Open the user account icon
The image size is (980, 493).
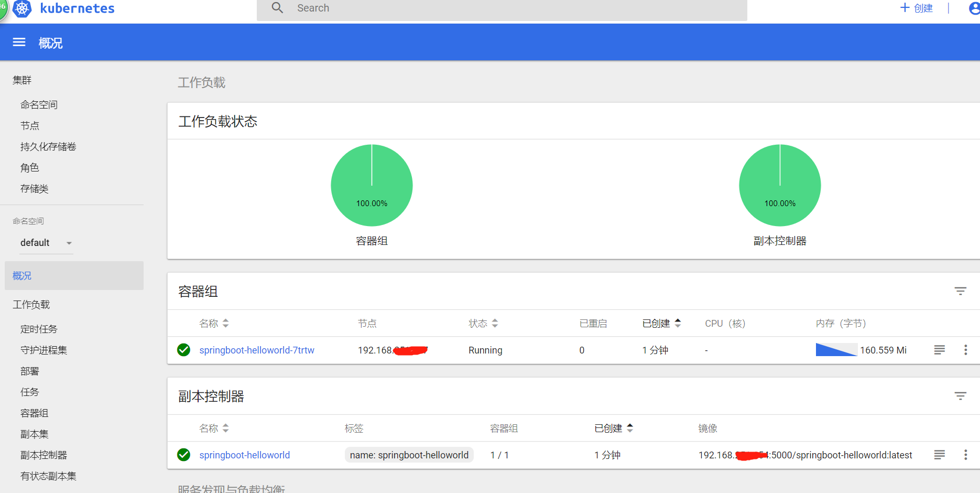coord(974,8)
